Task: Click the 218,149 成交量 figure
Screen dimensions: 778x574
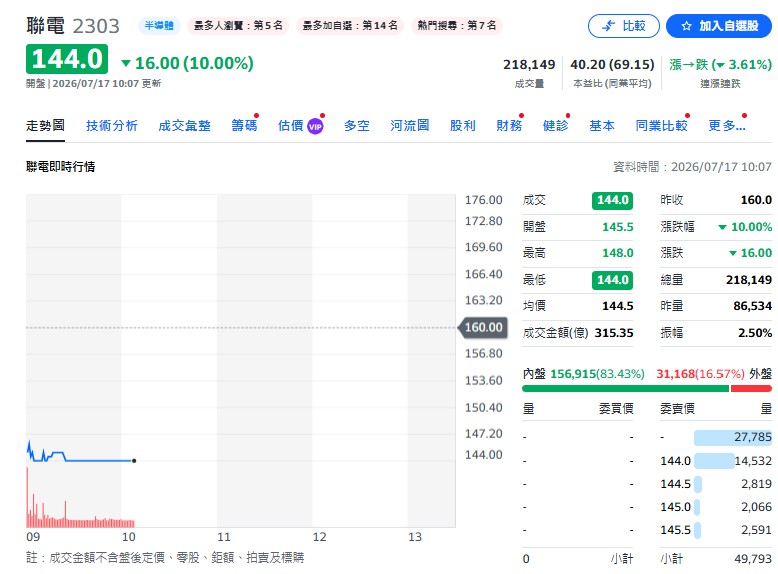Action: (529, 64)
